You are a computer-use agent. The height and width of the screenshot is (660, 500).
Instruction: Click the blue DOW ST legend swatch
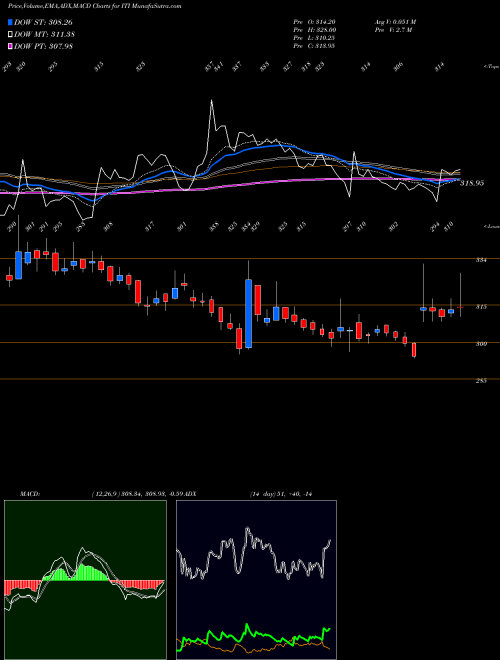coord(11,22)
